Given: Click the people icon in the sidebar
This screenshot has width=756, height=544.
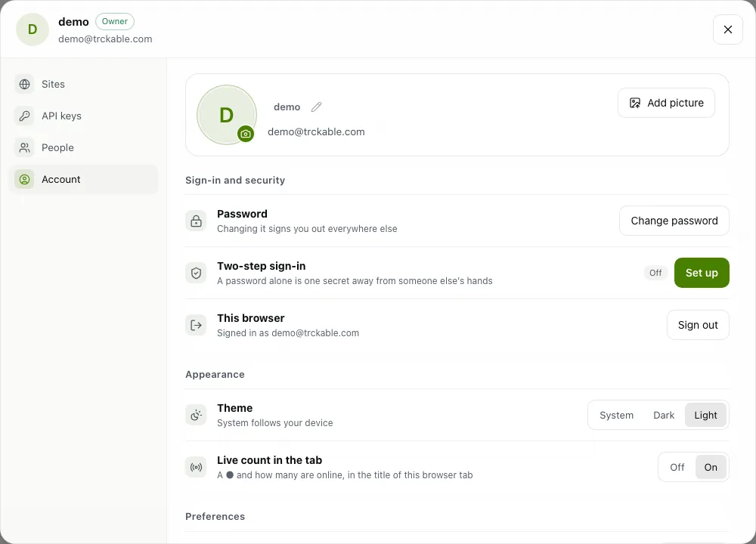Looking at the screenshot, I should pos(25,148).
